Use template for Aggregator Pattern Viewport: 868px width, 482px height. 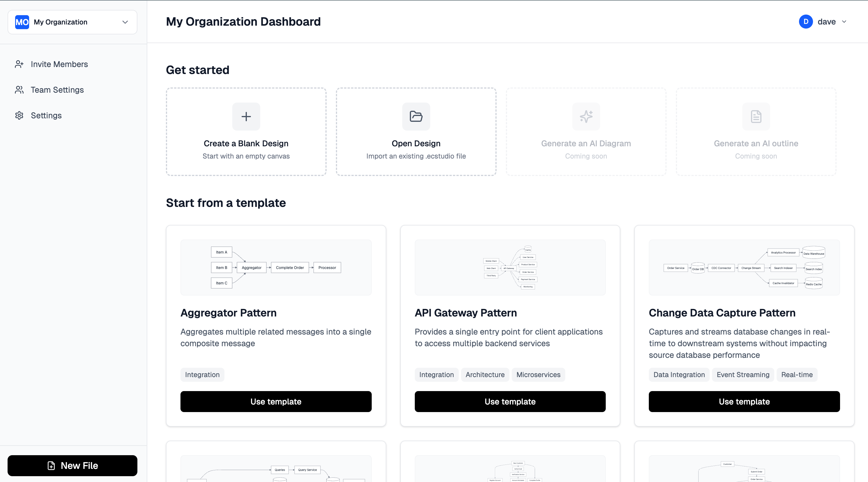tap(276, 401)
